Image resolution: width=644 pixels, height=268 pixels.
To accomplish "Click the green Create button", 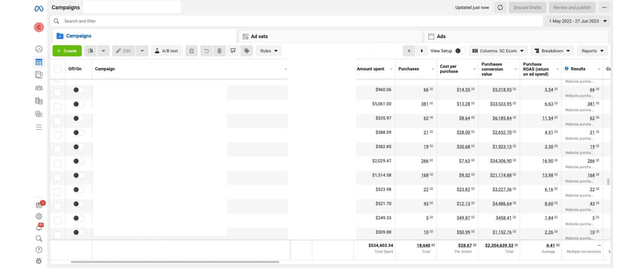I will click(67, 51).
